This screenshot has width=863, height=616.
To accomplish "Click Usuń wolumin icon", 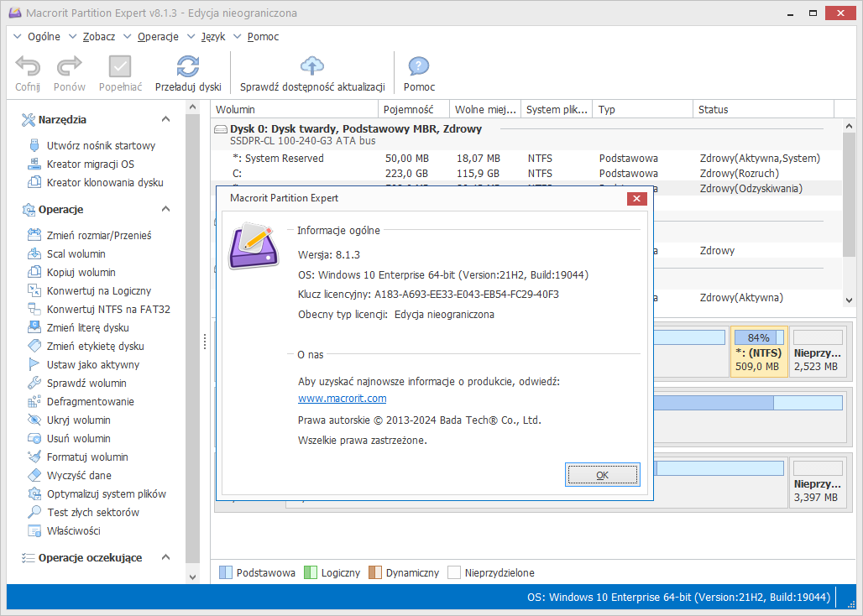I will pyautogui.click(x=34, y=438).
